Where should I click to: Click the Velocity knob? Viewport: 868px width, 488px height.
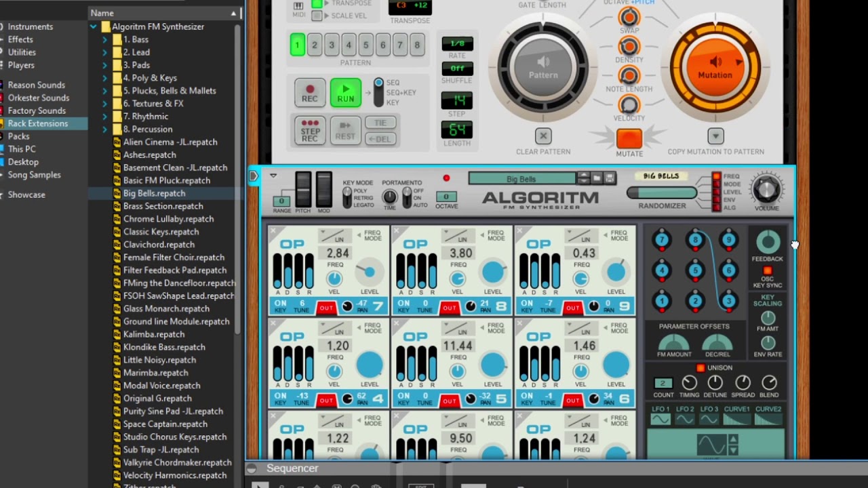tap(629, 104)
